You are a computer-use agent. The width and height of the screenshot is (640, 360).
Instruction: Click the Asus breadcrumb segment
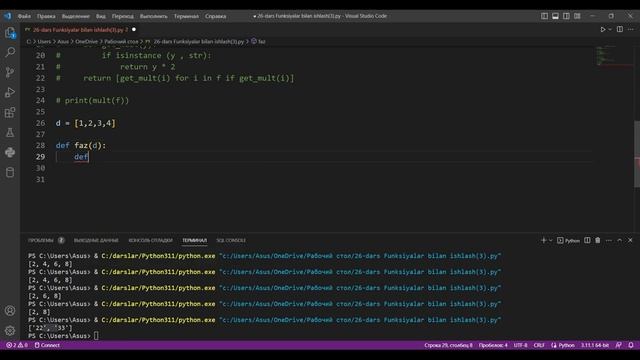tap(63, 42)
